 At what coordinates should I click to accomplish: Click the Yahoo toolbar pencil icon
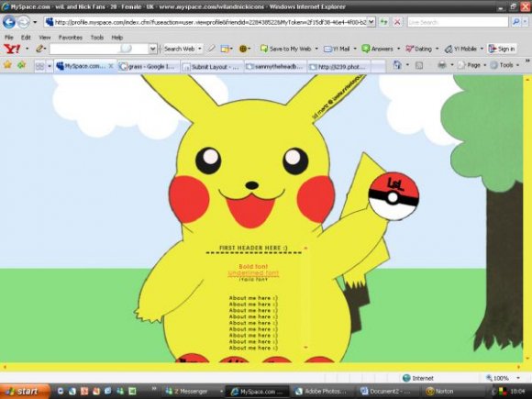coord(39,49)
